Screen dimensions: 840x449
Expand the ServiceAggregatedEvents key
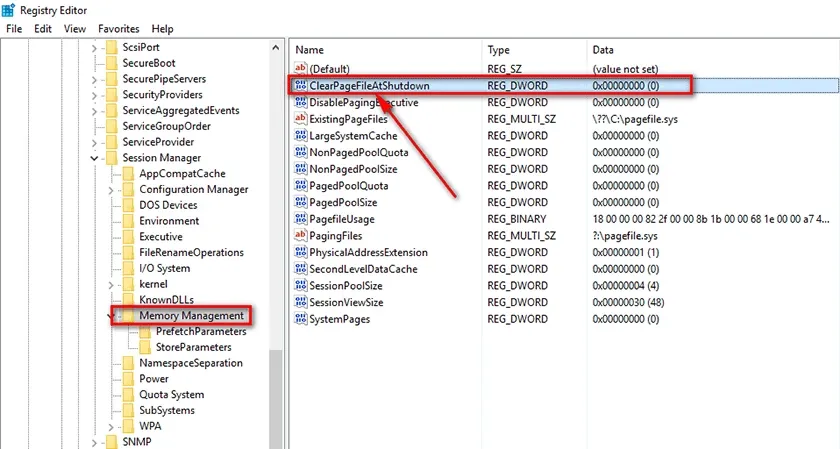(94, 111)
